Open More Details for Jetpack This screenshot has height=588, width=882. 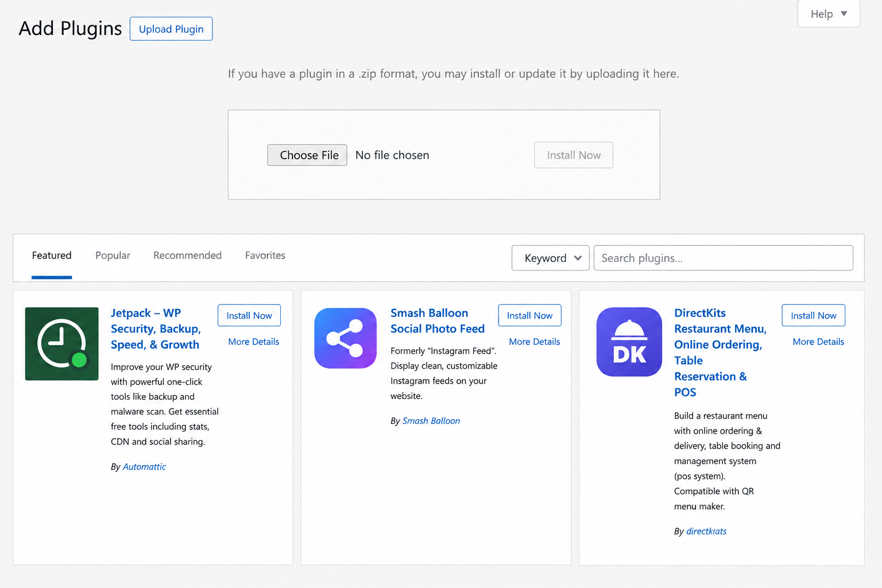[254, 342]
